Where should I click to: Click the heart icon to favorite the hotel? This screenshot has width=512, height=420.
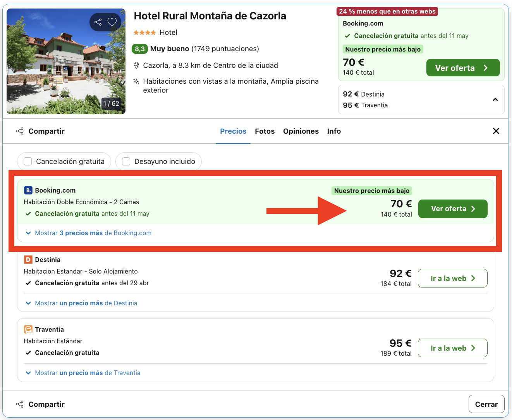pos(112,22)
